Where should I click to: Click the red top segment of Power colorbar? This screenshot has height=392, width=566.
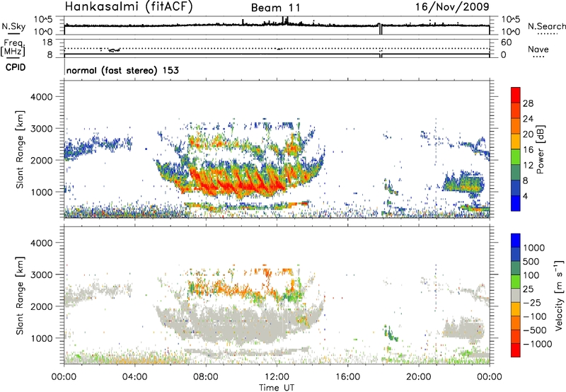tap(516, 95)
